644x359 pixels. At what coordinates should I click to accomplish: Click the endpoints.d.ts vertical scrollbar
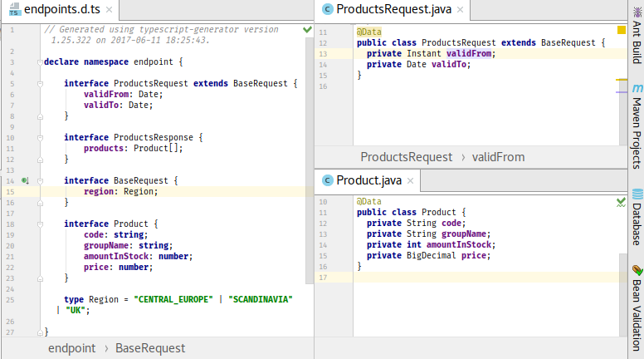tap(310, 160)
